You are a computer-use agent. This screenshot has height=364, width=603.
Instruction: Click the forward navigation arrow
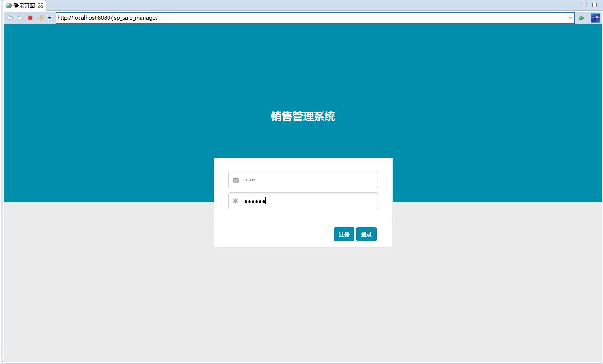tap(19, 18)
